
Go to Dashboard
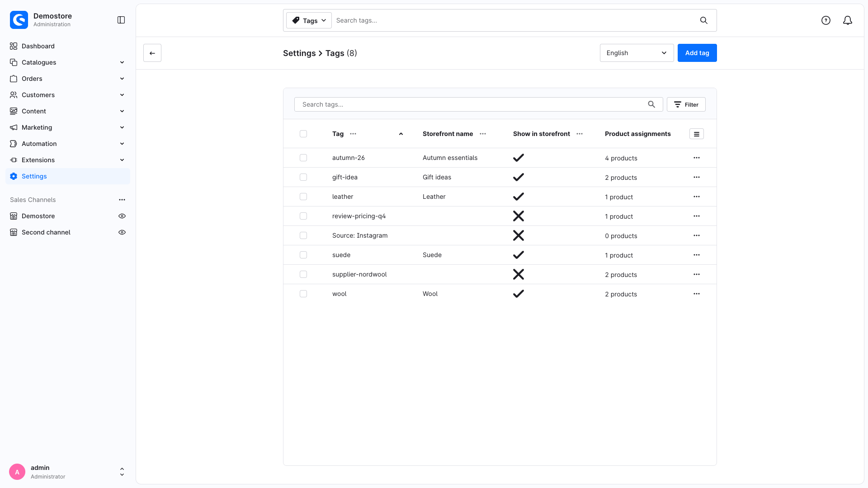click(x=68, y=46)
